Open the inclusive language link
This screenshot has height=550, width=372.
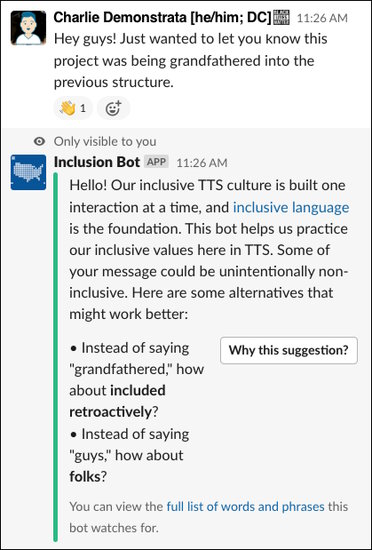pyautogui.click(x=291, y=207)
